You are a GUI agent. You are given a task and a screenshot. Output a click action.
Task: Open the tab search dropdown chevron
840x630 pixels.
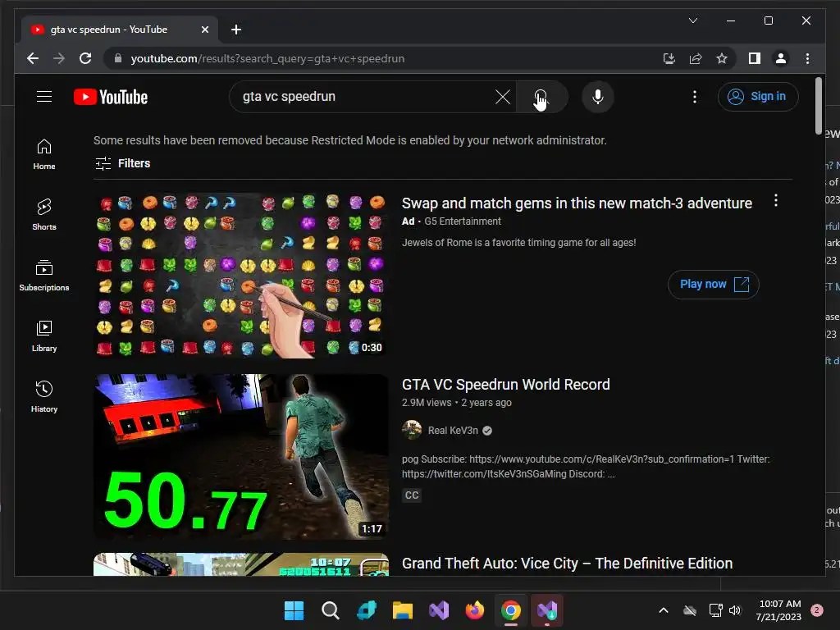[692, 21]
